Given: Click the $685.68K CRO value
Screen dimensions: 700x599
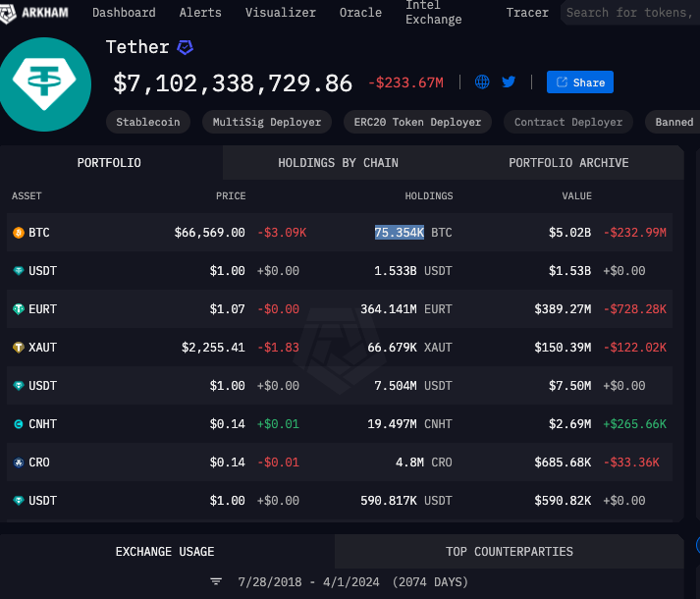Looking at the screenshot, I should pyautogui.click(x=563, y=463).
